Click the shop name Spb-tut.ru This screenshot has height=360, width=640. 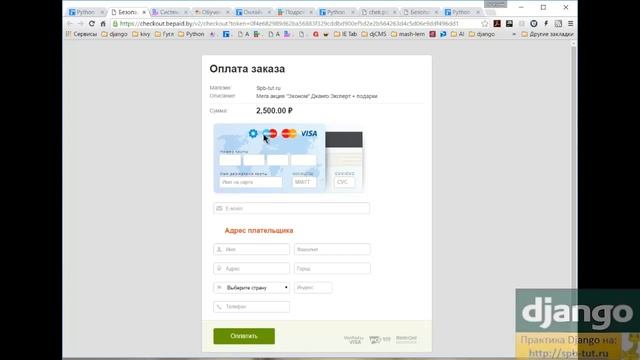[268, 88]
